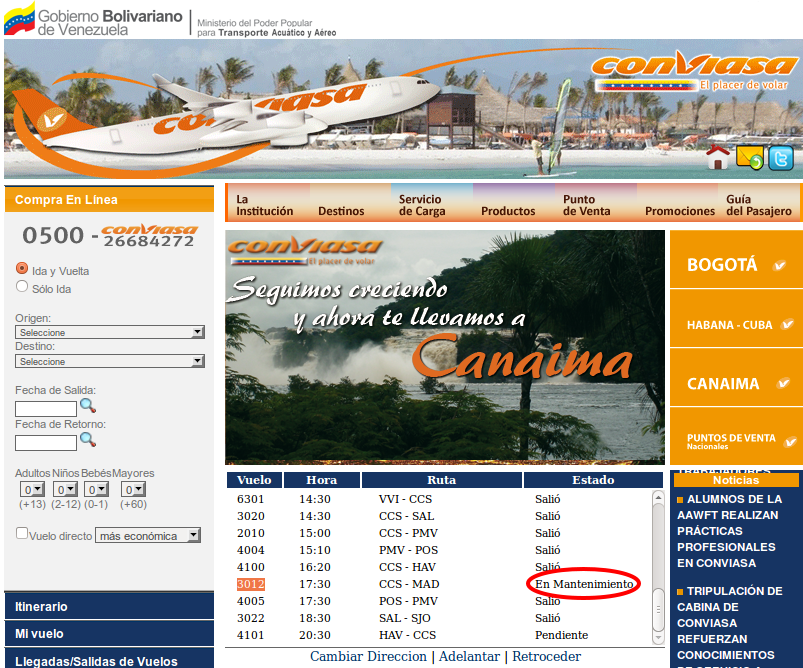Click the home icon in banner

tap(717, 158)
